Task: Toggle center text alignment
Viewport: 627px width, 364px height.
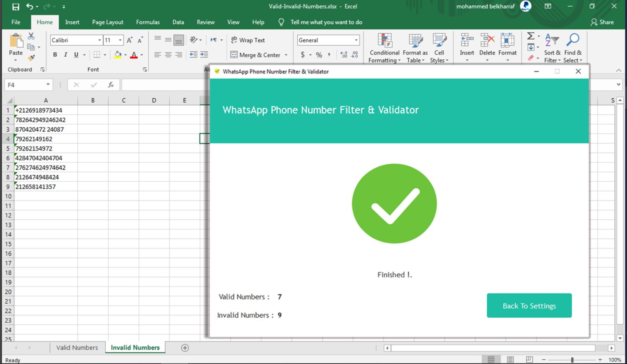Action: pyautogui.click(x=168, y=55)
